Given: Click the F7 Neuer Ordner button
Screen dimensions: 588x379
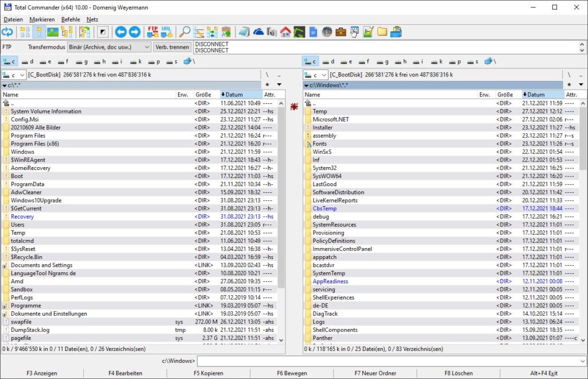Looking at the screenshot, I should [x=376, y=373].
